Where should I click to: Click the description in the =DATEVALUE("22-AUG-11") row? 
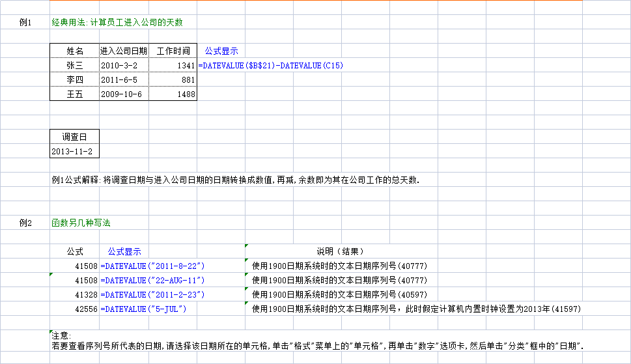click(339, 281)
